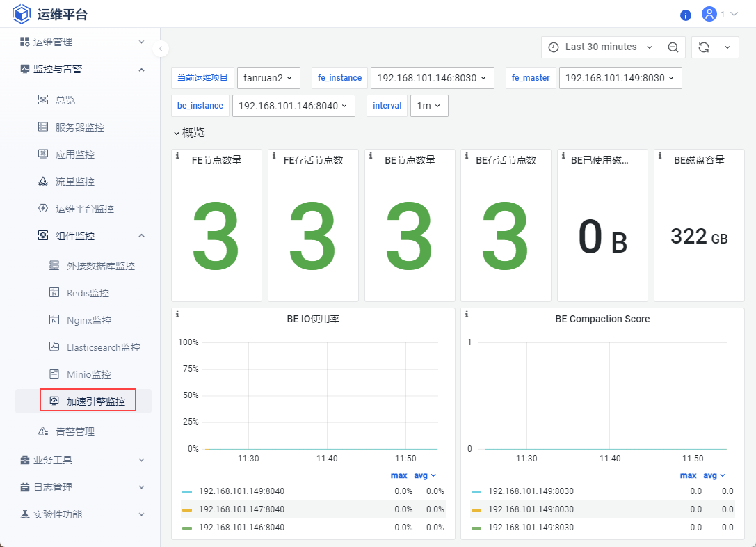Sort BE IO legend by max
Image resolution: width=756 pixels, height=547 pixels.
[399, 475]
